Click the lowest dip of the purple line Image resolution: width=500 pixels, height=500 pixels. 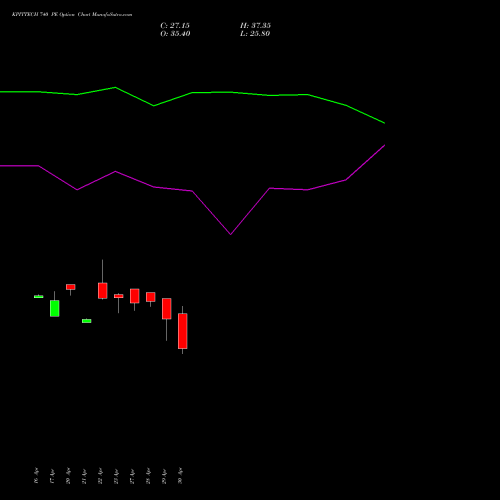230,234
